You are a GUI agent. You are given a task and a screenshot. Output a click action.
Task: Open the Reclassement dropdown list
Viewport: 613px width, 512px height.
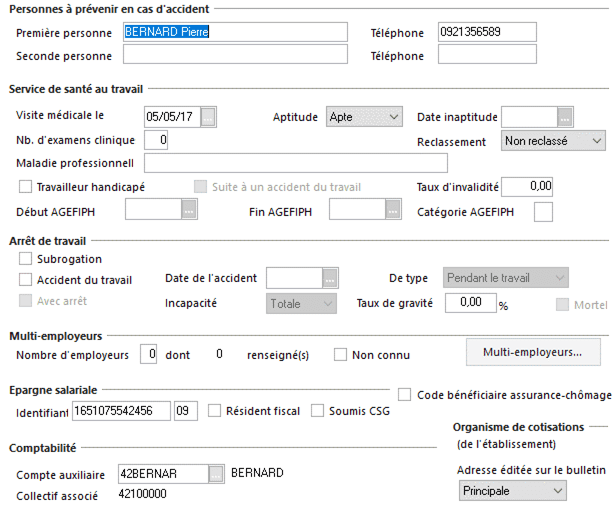553,141
